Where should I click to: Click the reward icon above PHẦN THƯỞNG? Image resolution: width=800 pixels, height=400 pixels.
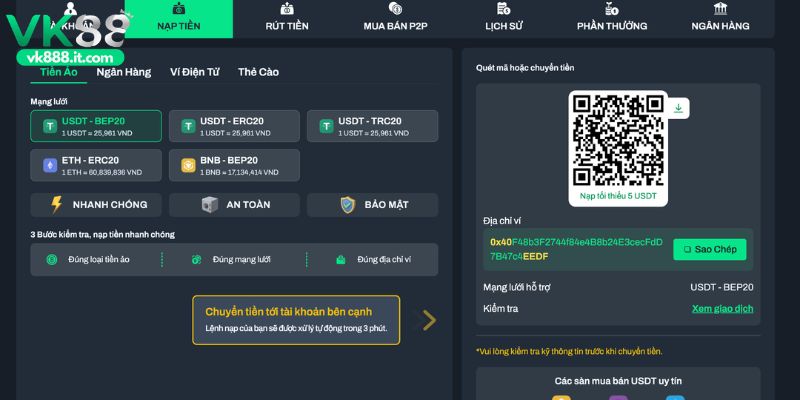pyautogui.click(x=612, y=8)
